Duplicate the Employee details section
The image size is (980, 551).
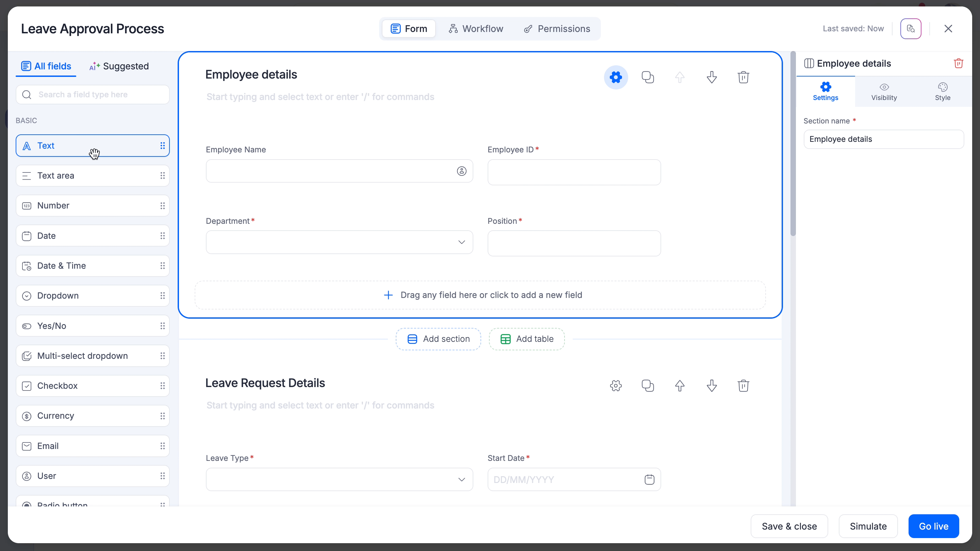[648, 77]
